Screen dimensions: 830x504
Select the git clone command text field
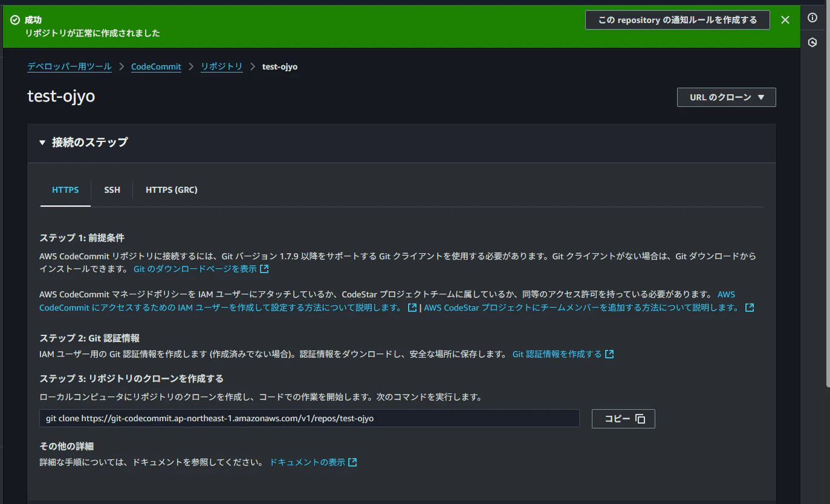click(x=308, y=418)
